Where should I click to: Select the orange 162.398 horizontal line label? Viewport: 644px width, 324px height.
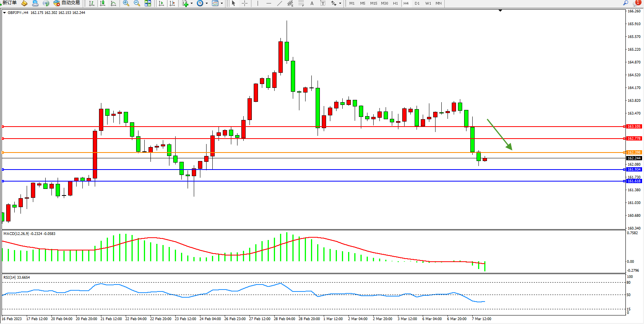tap(634, 153)
